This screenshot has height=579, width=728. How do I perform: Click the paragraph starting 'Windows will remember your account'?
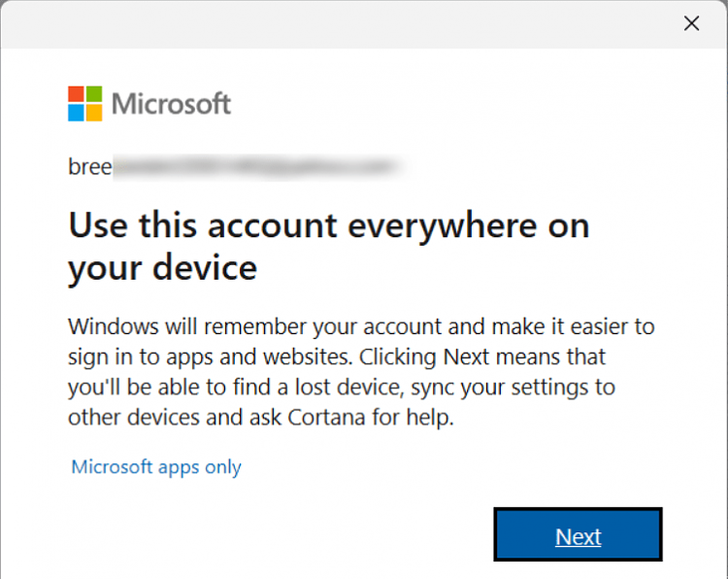point(361,372)
